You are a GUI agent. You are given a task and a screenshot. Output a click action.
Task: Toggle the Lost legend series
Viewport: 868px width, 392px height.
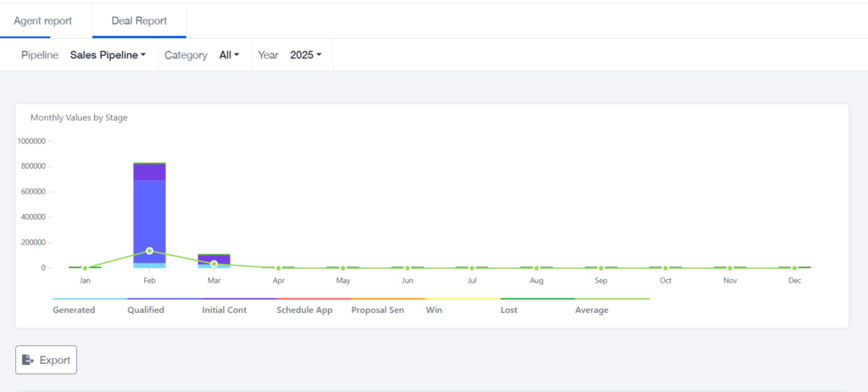click(x=509, y=310)
